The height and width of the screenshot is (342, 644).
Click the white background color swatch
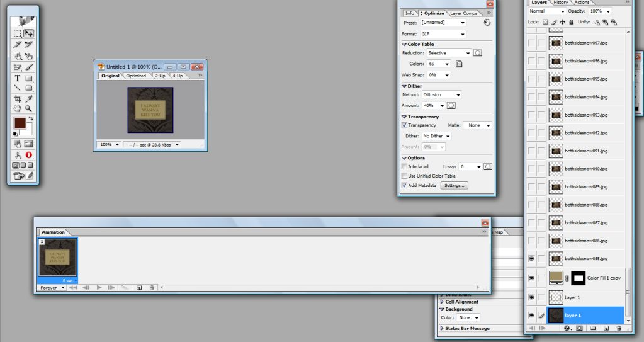point(28,130)
